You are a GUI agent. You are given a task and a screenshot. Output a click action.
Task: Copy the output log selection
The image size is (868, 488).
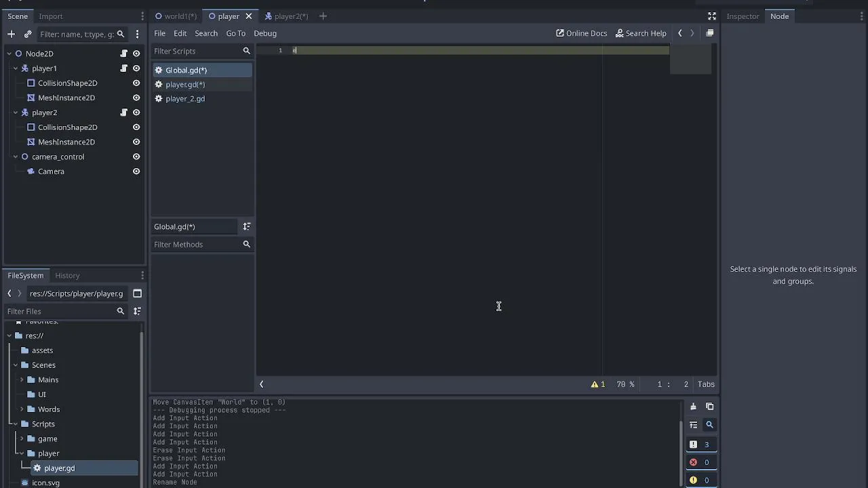710,407
